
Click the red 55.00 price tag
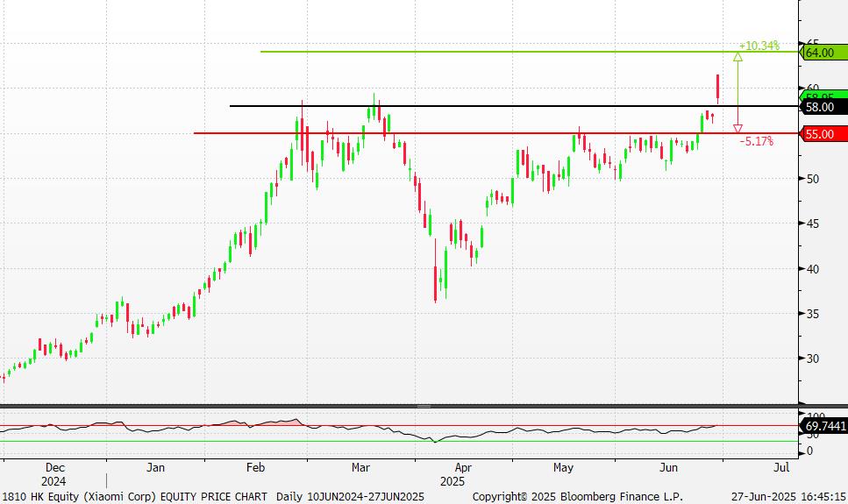pyautogui.click(x=823, y=134)
